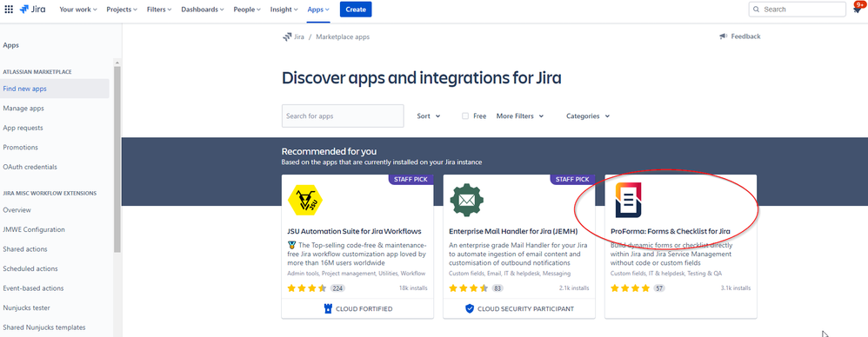This screenshot has width=868, height=337.
Task: Open Nunjucks tester in sidebar
Action: [x=27, y=307]
